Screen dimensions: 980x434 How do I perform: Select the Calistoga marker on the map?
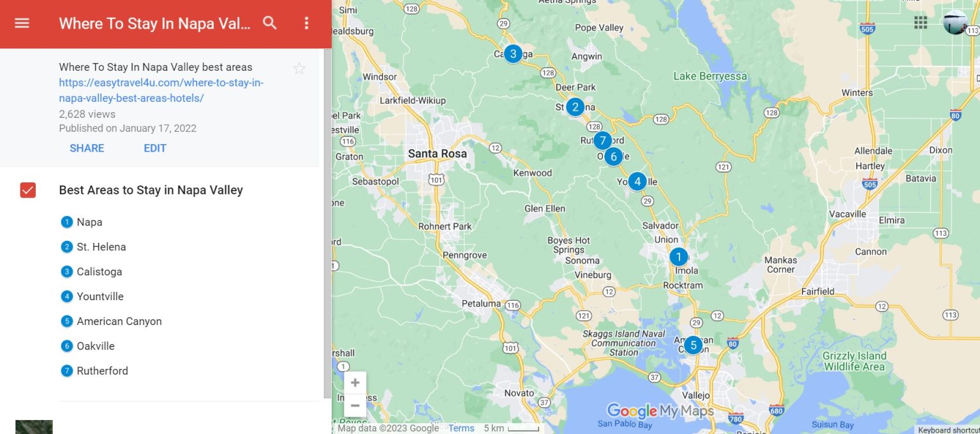coord(514,54)
